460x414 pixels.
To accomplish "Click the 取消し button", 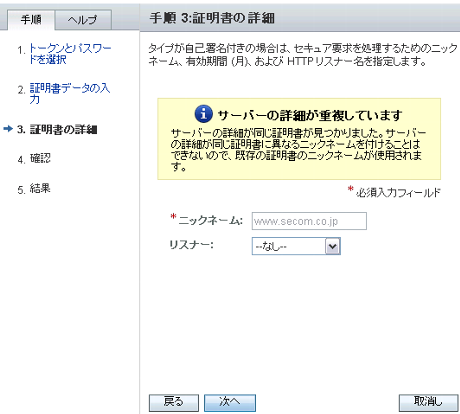I will coord(428,402).
